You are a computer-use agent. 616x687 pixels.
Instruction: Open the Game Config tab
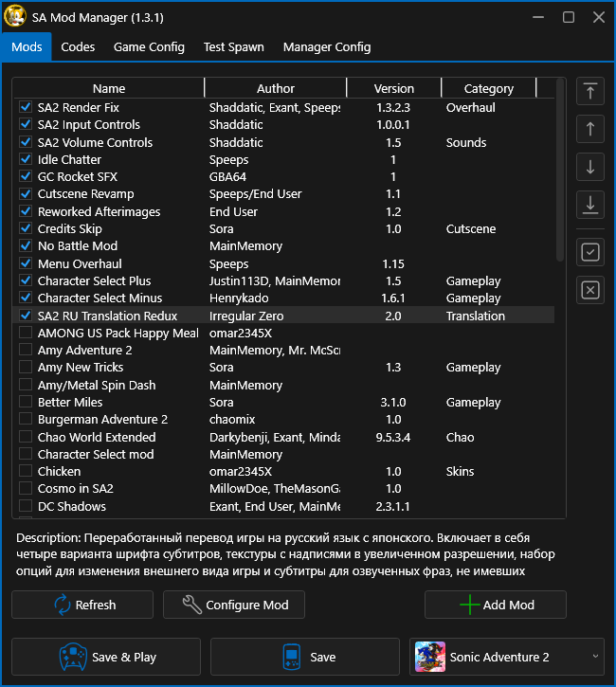coord(149,46)
